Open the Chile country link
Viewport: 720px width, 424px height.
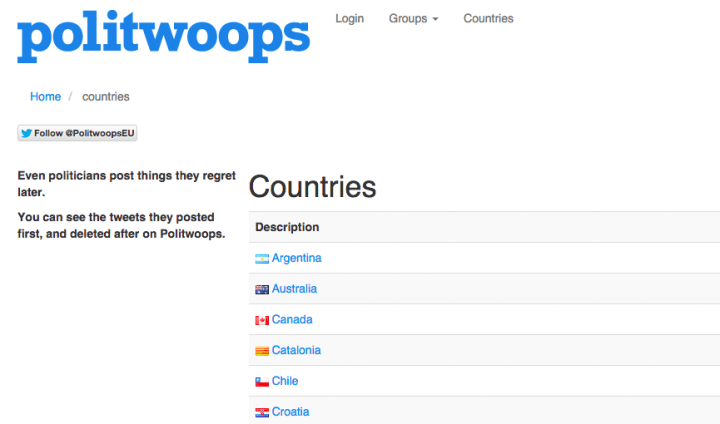[x=285, y=381]
